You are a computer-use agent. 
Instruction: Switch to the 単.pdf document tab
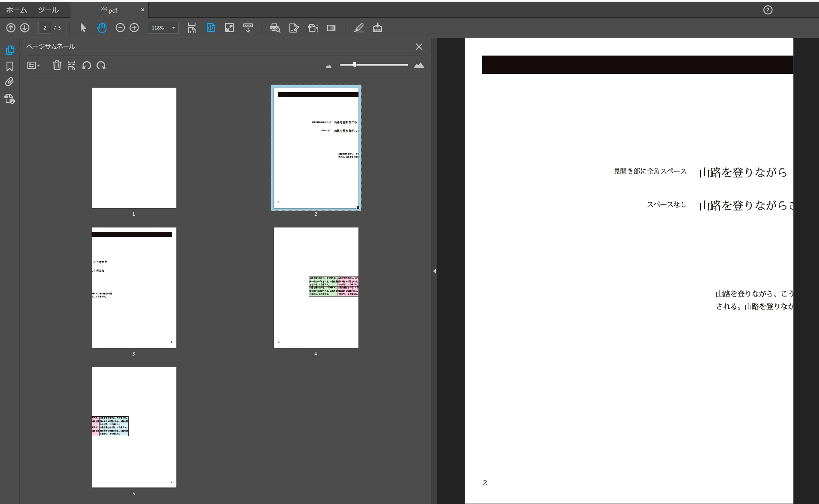(x=109, y=10)
